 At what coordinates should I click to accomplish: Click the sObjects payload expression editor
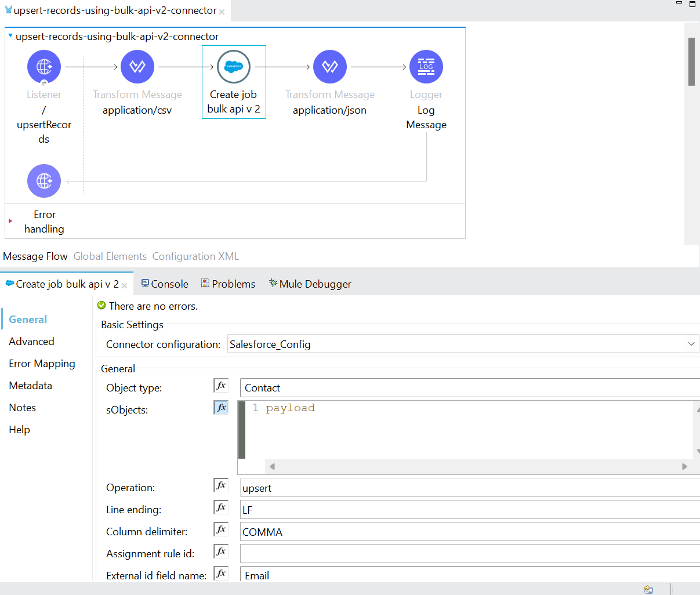coord(470,429)
